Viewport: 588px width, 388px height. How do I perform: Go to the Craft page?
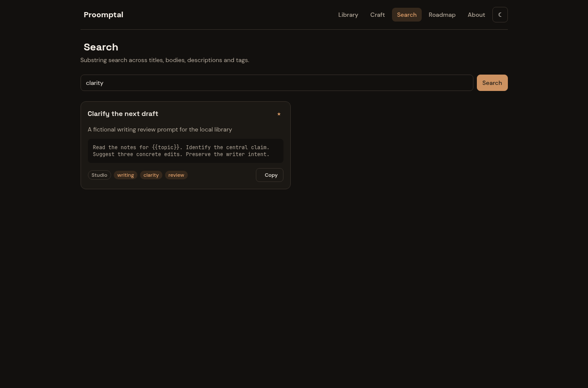pyautogui.click(x=377, y=15)
